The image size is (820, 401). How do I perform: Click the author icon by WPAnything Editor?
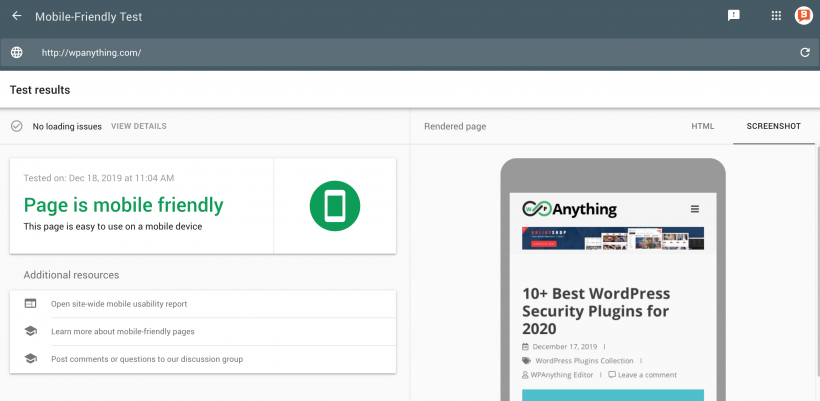525,375
